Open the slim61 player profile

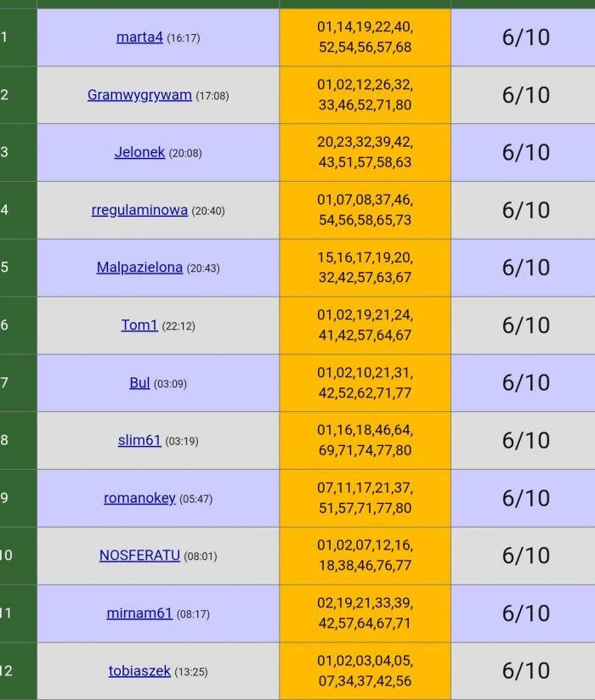(x=139, y=440)
